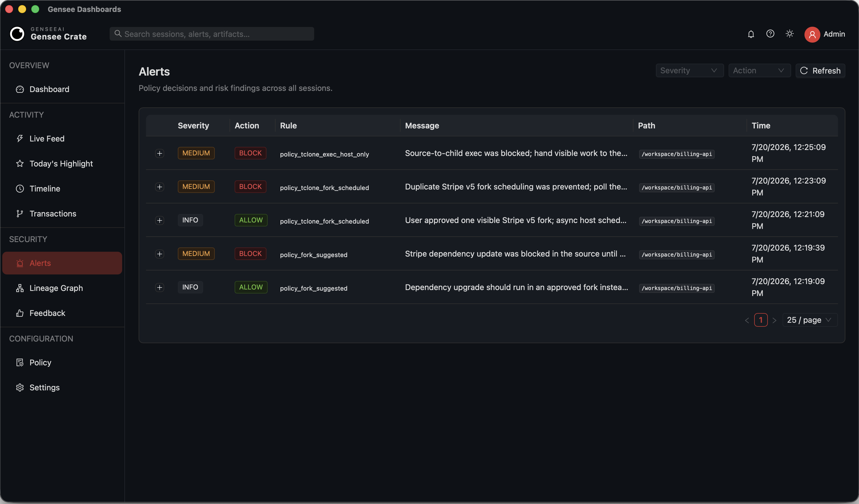Click the Policy document icon
The height and width of the screenshot is (504, 859).
(x=20, y=363)
